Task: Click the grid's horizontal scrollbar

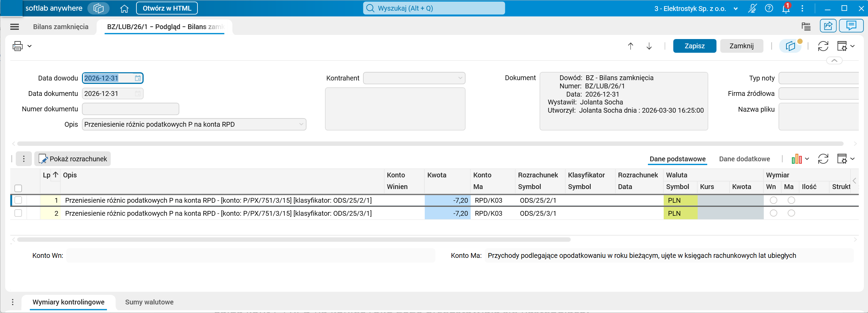Action: coord(294,240)
